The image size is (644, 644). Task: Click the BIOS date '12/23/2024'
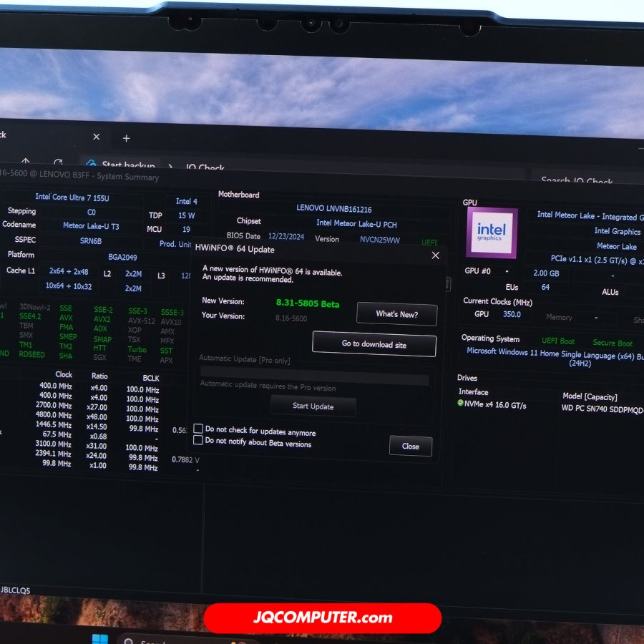click(x=286, y=237)
